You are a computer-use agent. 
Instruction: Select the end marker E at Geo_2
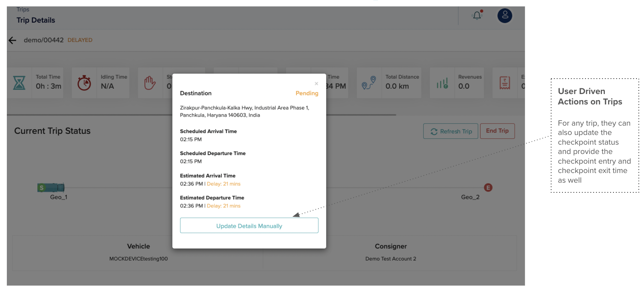488,187
